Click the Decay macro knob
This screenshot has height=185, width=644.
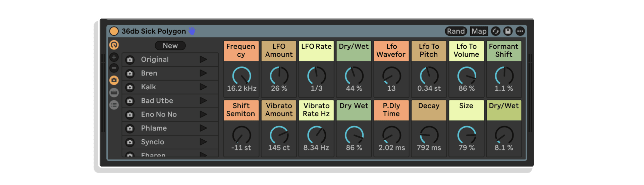pyautogui.click(x=429, y=135)
